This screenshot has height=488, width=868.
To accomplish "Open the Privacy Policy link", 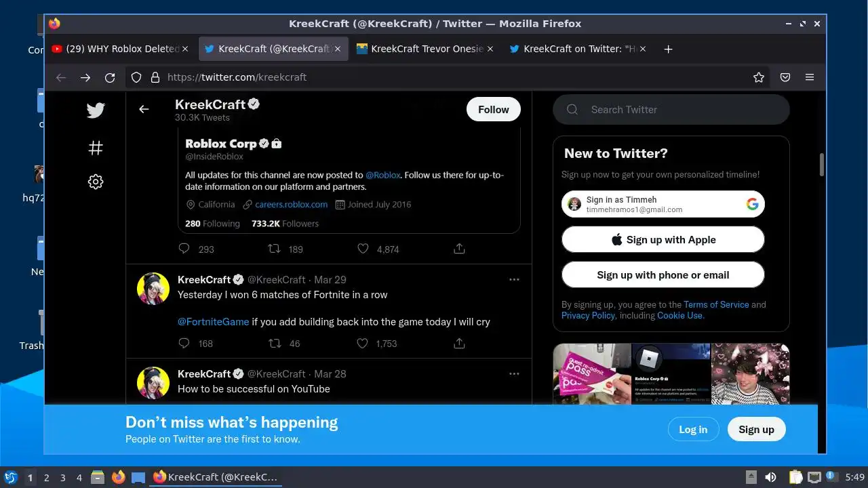I will (x=588, y=315).
